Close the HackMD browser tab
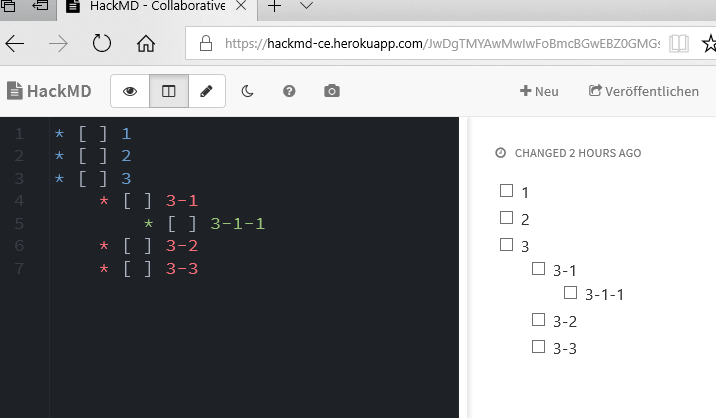The width and height of the screenshot is (716, 418). pos(241,6)
